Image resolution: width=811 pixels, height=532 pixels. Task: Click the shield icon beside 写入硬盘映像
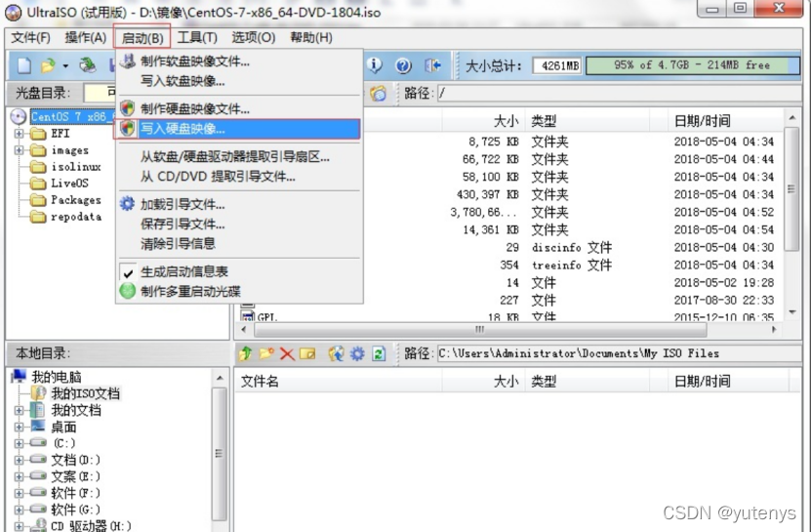(x=127, y=128)
